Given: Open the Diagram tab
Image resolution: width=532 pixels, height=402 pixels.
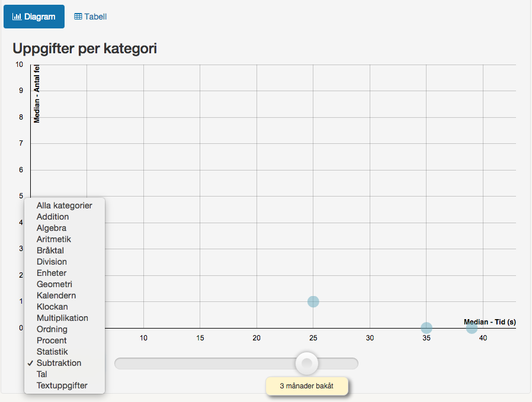Looking at the screenshot, I should (34, 17).
